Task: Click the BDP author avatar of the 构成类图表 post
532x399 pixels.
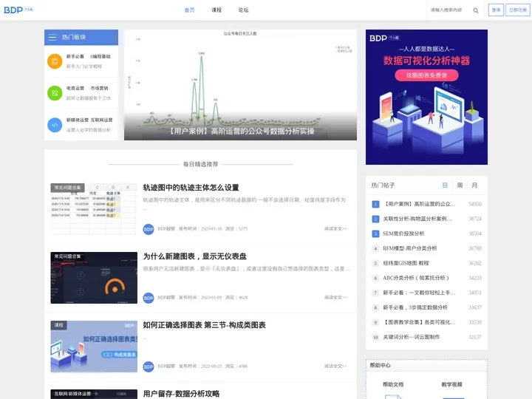Action: tap(149, 366)
